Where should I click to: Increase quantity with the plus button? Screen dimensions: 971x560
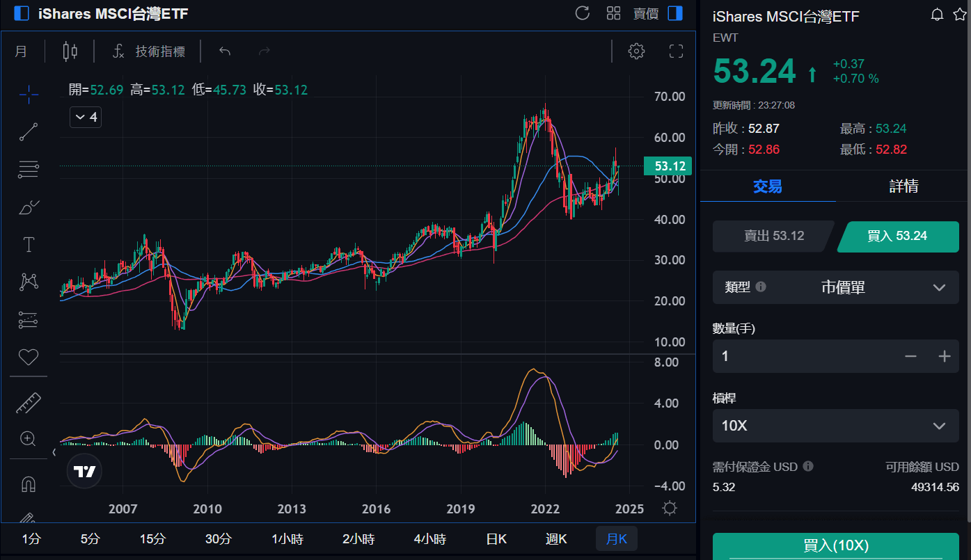(x=944, y=356)
